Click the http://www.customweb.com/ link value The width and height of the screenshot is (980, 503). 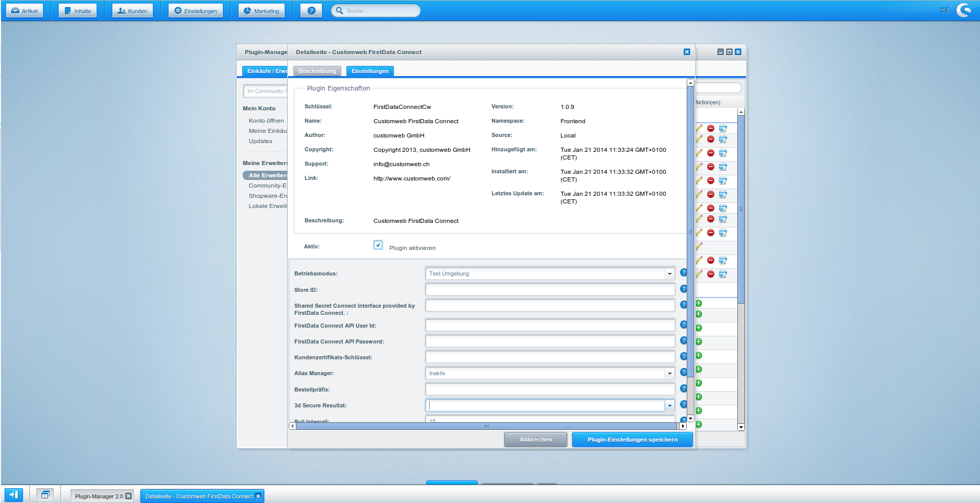pyautogui.click(x=412, y=178)
